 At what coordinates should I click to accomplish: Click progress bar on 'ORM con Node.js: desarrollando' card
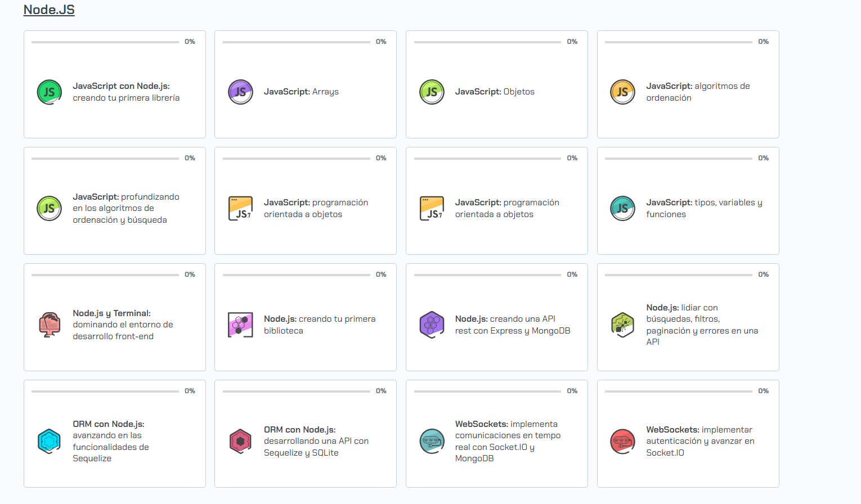[x=297, y=391]
